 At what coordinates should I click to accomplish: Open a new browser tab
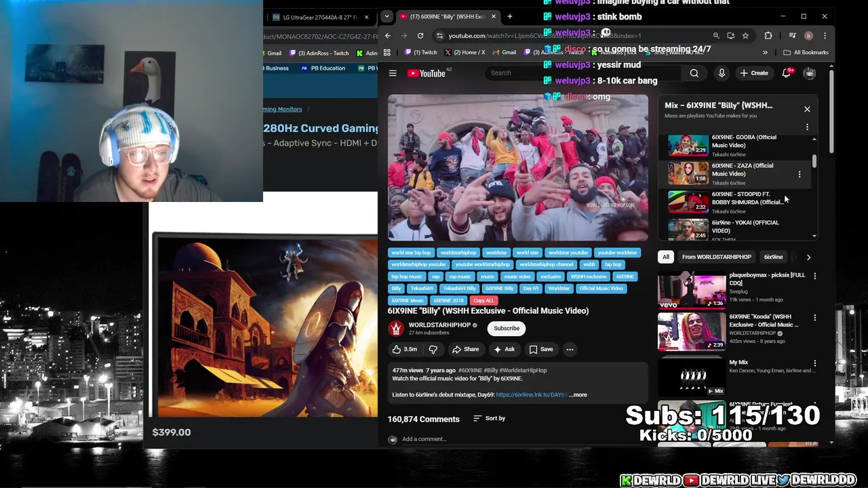tap(509, 16)
